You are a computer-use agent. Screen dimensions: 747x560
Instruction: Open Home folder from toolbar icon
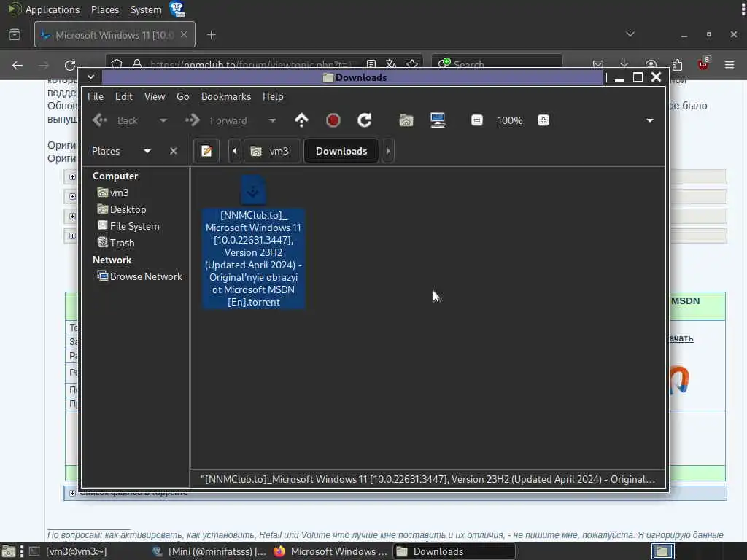(x=406, y=120)
